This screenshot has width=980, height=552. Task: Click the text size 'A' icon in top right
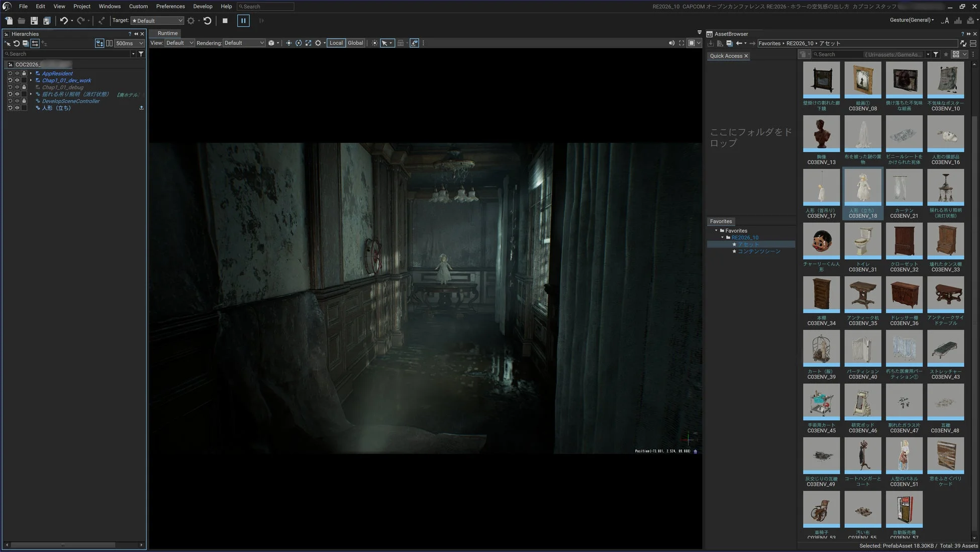(945, 21)
